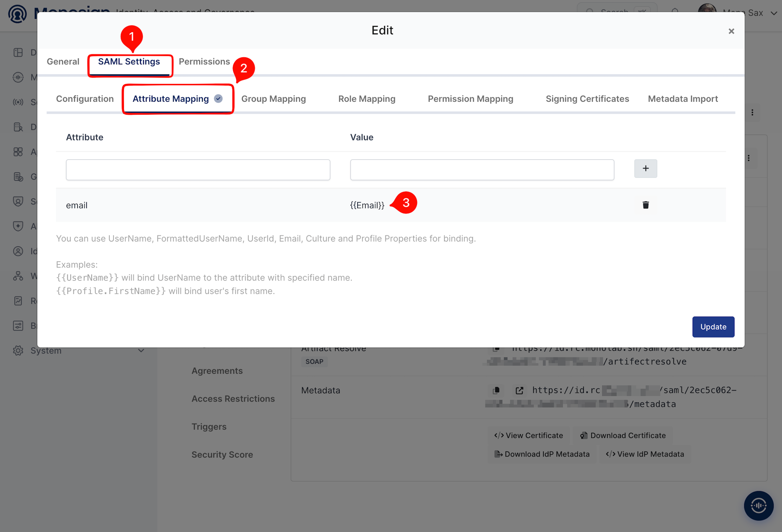Open the General tab
The image size is (782, 532).
(63, 62)
